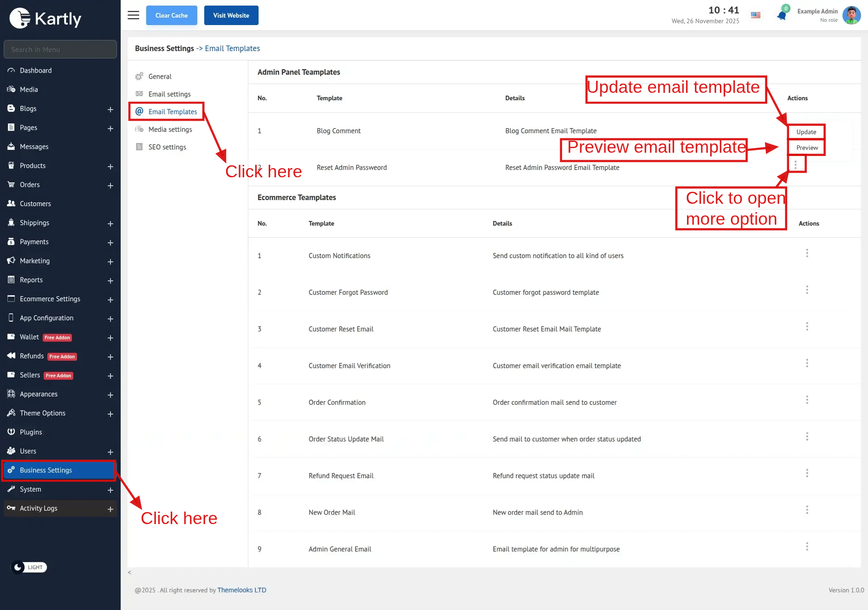Expand the Ecommerce Settings submenu

110,299
